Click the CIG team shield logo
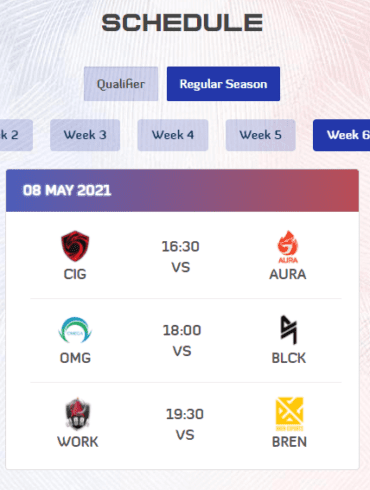This screenshot has width=370, height=490. (75, 246)
